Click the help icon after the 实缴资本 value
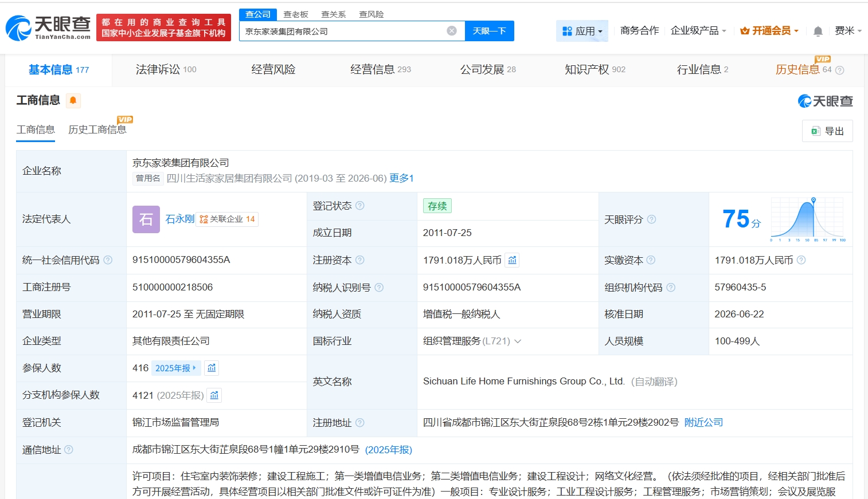Screen dimensions: 868x499 tap(801, 260)
